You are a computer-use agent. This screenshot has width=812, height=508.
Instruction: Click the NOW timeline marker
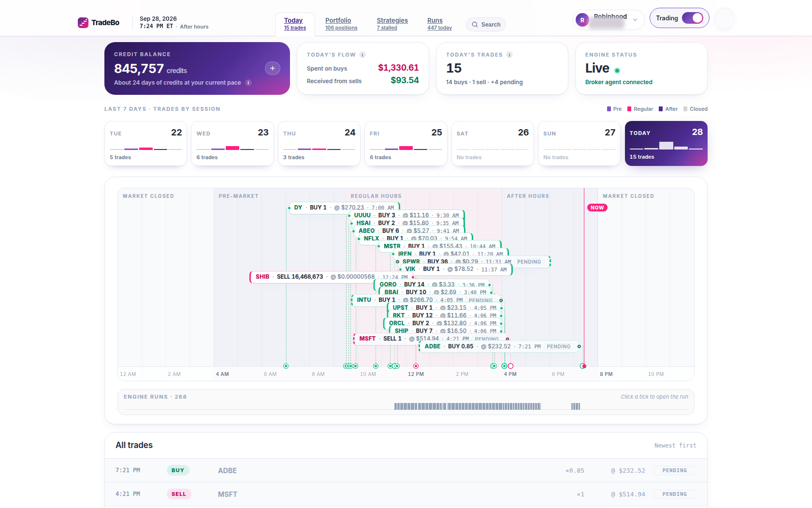[x=597, y=208]
